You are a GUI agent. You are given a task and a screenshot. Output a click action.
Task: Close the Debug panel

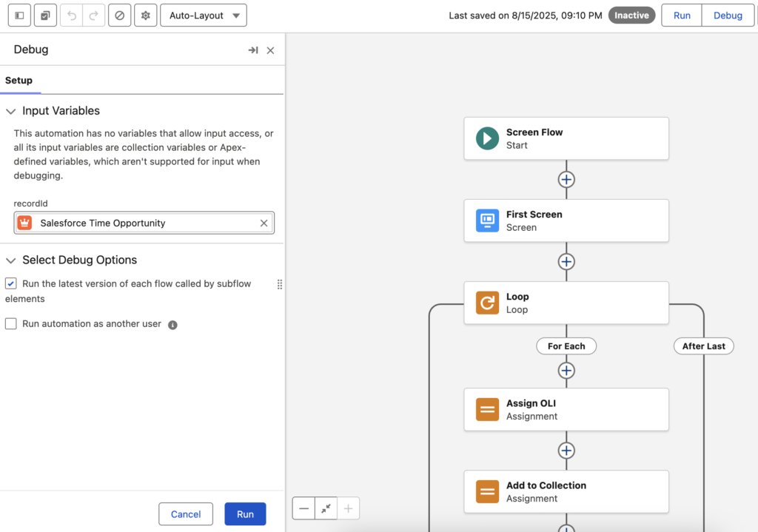coord(271,50)
